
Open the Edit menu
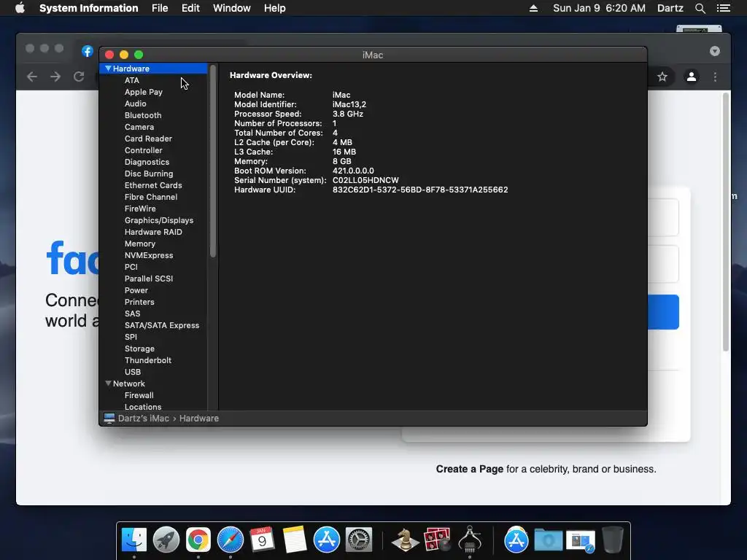(190, 8)
